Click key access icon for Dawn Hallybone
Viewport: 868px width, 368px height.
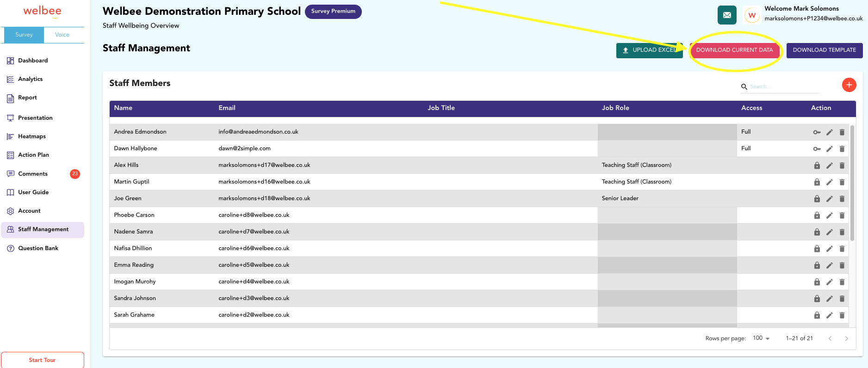coord(817,149)
